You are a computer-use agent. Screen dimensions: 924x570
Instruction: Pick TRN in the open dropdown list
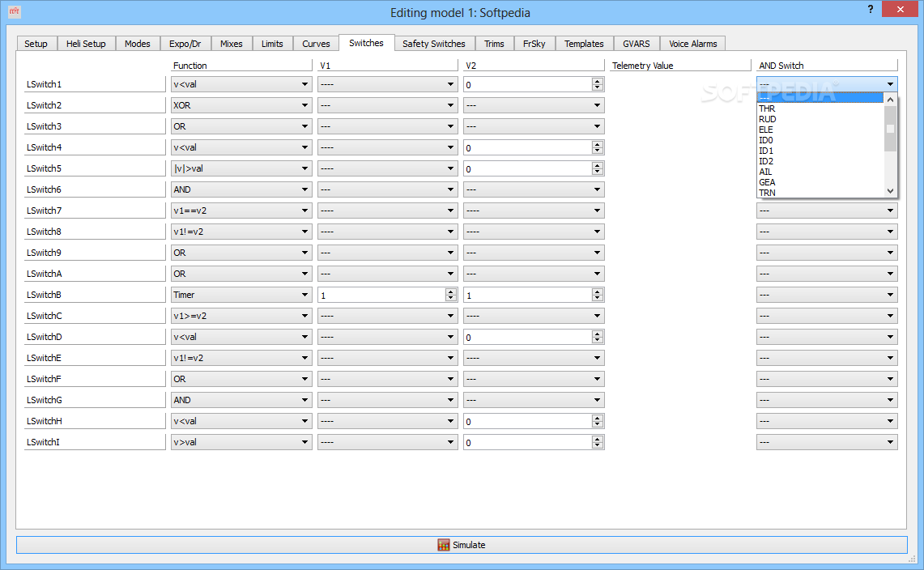pos(820,193)
